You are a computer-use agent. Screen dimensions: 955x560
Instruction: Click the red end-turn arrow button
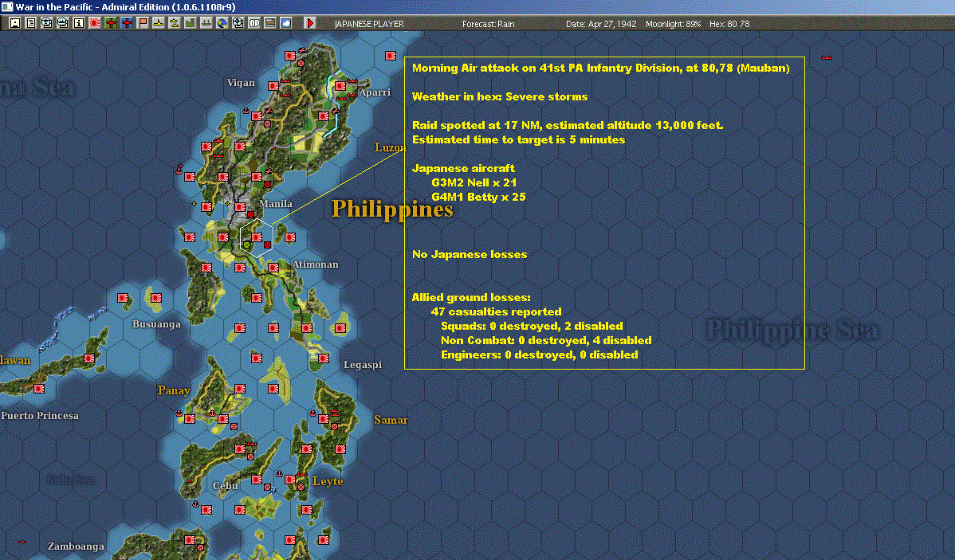pos(309,23)
